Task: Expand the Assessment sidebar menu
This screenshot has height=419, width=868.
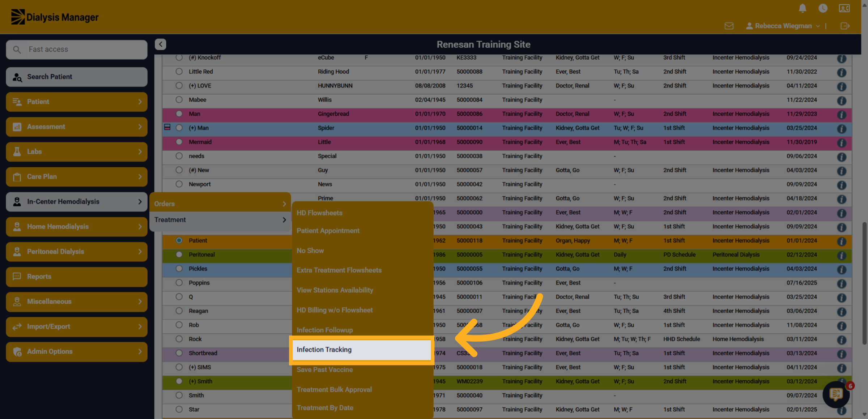Action: (77, 127)
